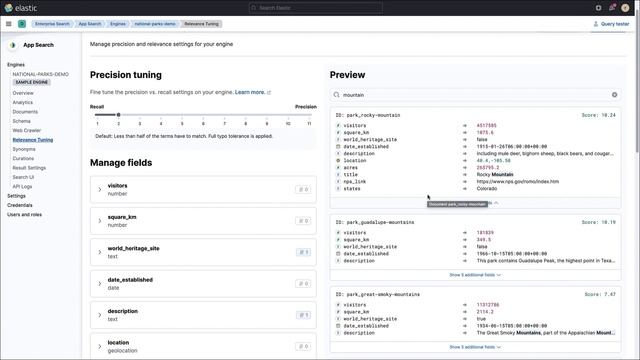Viewport: 640px width, 360px height.
Task: Click the Search Elastic global search field
Action: (x=316, y=8)
